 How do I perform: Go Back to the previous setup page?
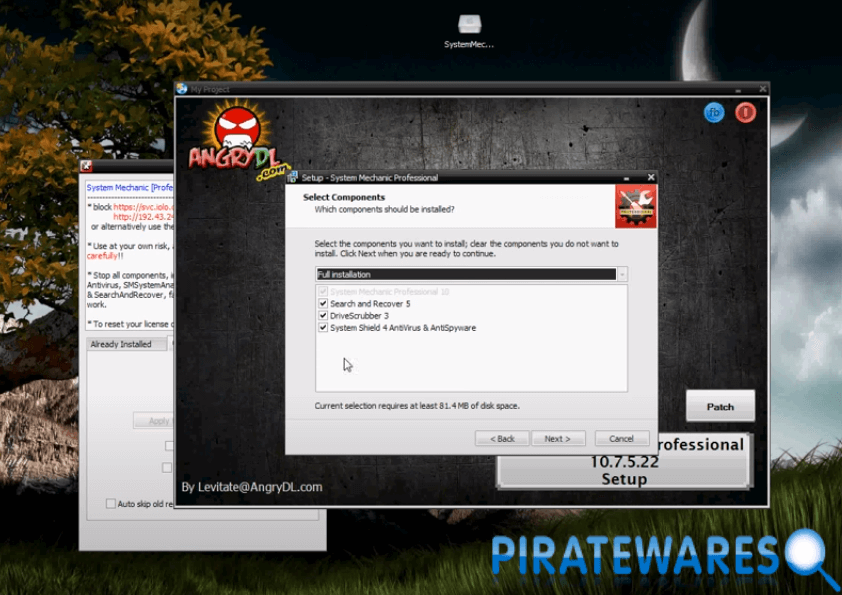pos(502,439)
